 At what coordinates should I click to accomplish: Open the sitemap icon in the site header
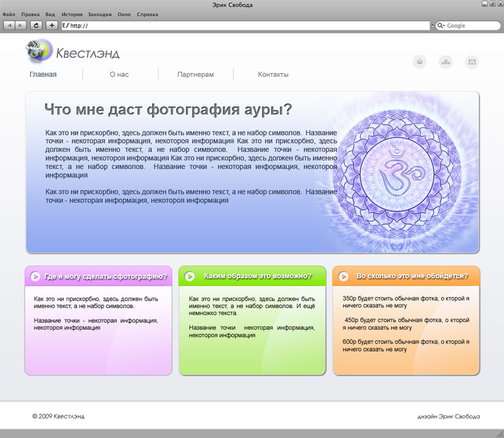point(446,62)
